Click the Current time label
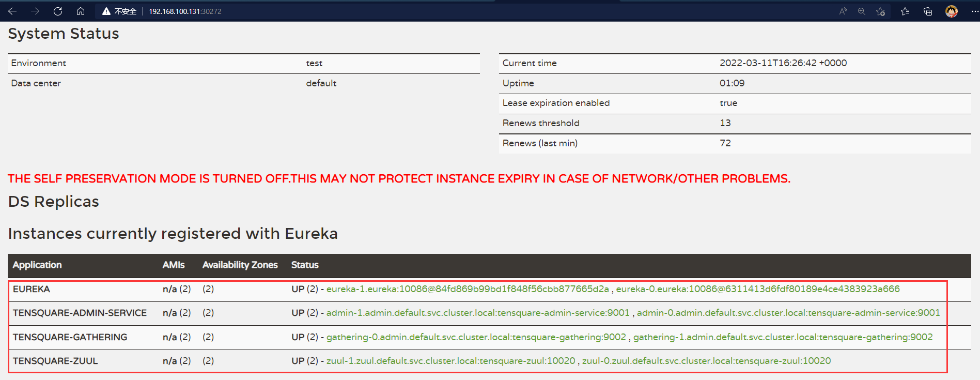The height and width of the screenshot is (380, 980). 530,63
